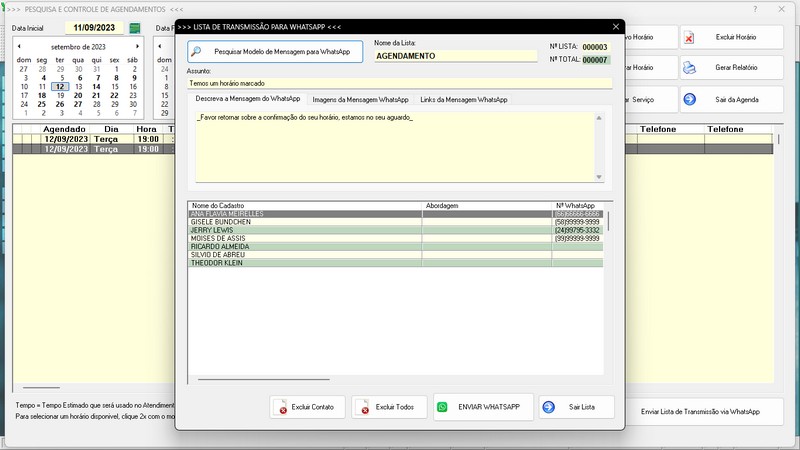Screen dimensions: 800x450
Task: Close the Lista de Transmissão dialog
Action: [615, 27]
